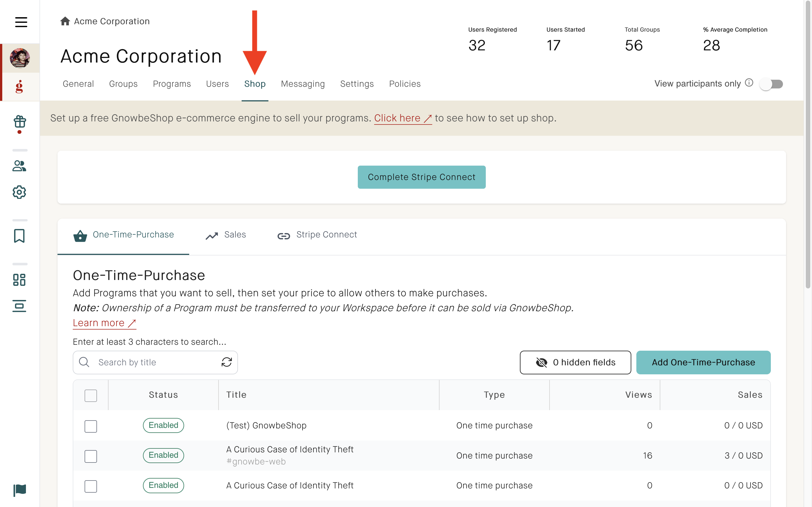Show hidden fields via 0 hidden fields button
The image size is (812, 507).
(x=575, y=362)
